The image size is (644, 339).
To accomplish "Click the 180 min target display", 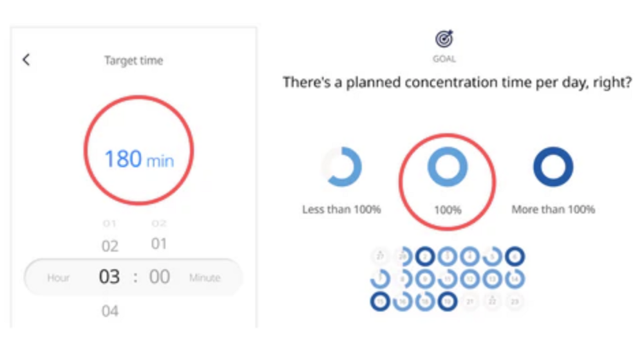I will (x=139, y=160).
